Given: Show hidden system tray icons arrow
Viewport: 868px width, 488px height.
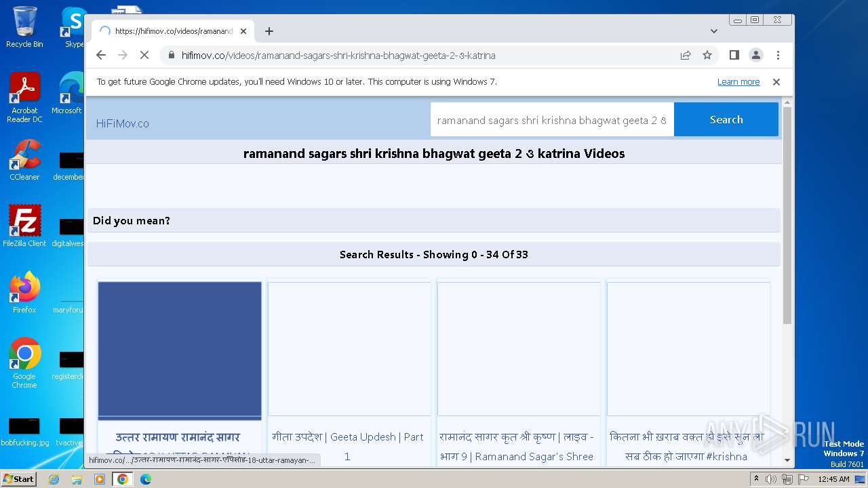Looking at the screenshot, I should 756,479.
